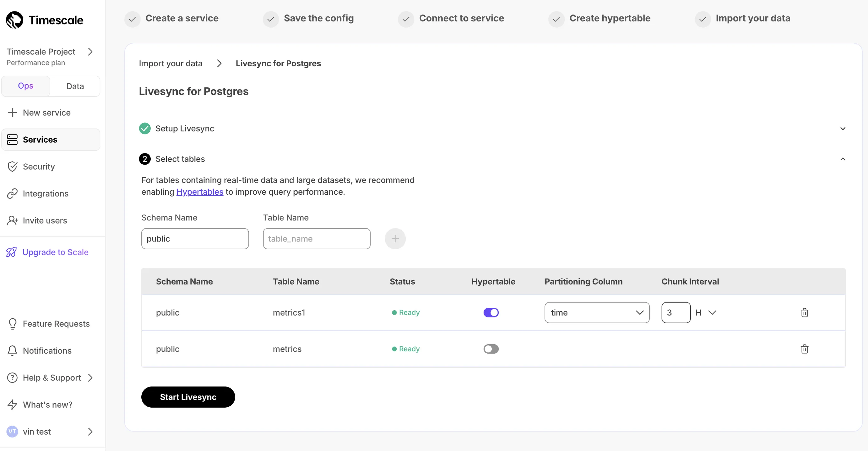Viewport: 868px width, 451px height.
Task: Click the Ready status for metrics
Action: pos(405,349)
